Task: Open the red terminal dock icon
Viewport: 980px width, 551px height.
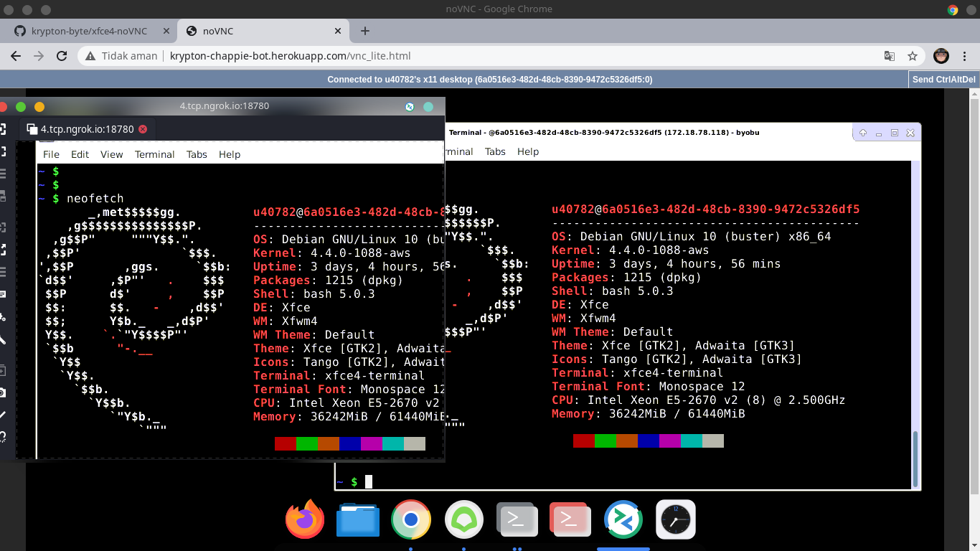Action: [x=570, y=519]
